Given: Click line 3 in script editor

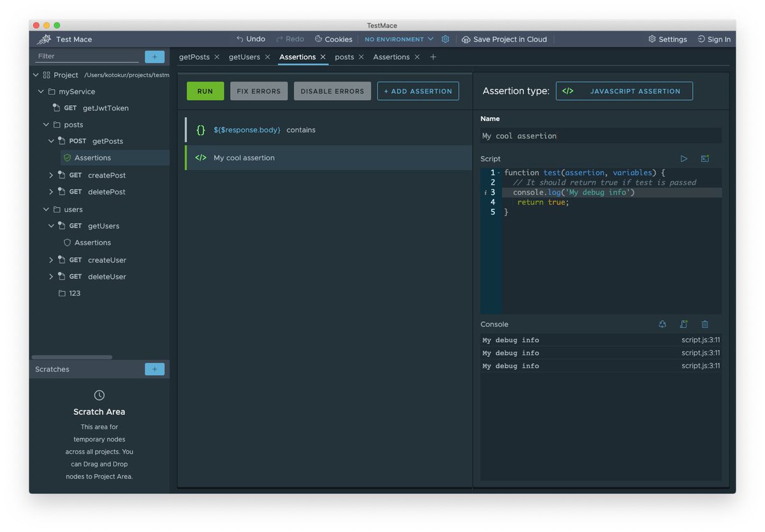Looking at the screenshot, I should coord(612,192).
